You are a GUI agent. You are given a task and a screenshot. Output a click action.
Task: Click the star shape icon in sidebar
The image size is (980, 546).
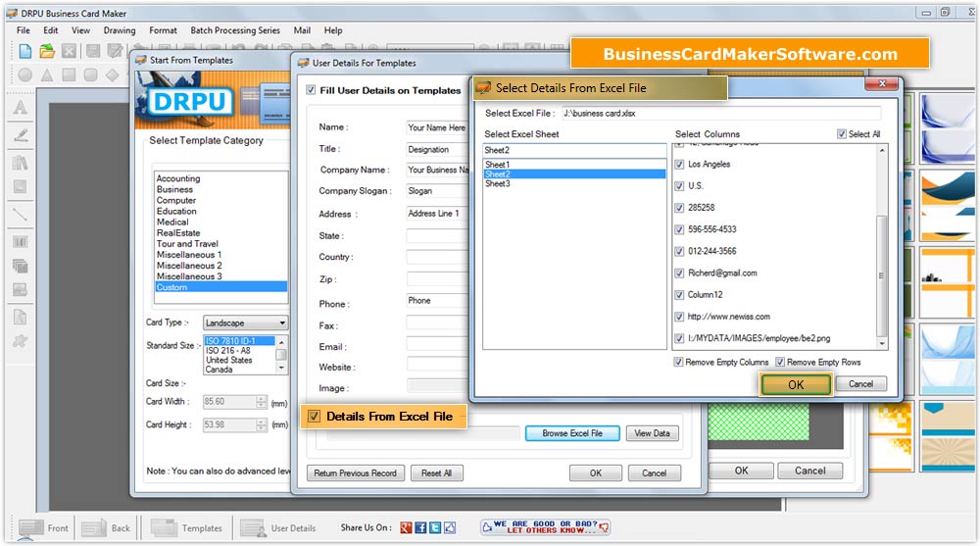pos(20,341)
